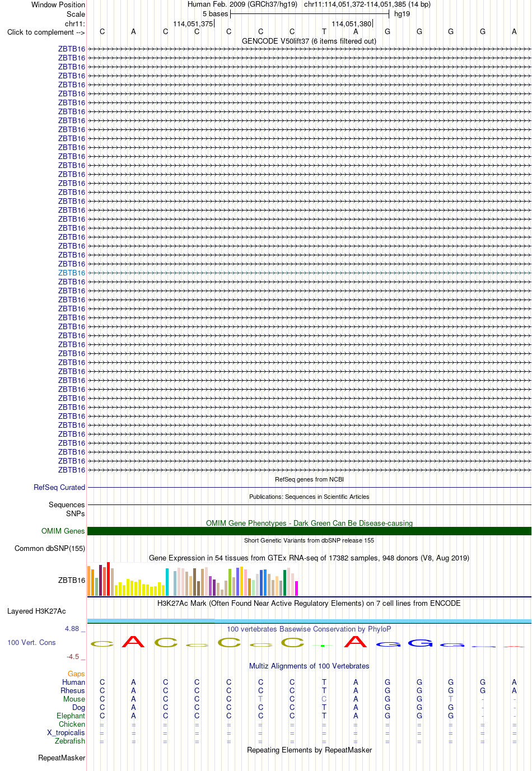Image resolution: width=532 pixels, height=771 pixels.
Task: Click the 'X_tropicalis' alignment row label
Action: (66, 733)
